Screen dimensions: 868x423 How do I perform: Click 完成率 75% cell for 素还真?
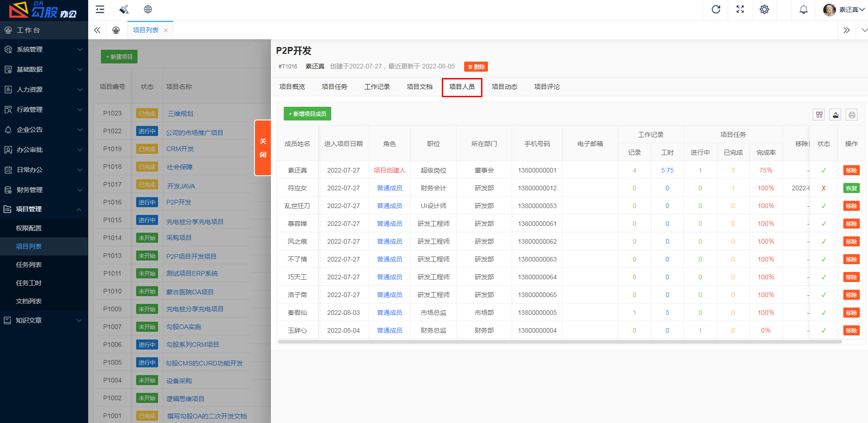click(x=766, y=170)
